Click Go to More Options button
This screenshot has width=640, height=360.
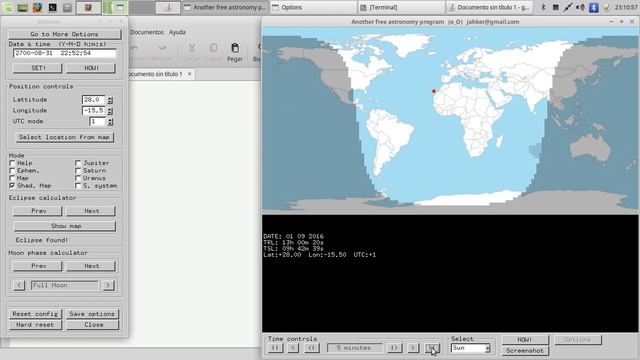64,34
